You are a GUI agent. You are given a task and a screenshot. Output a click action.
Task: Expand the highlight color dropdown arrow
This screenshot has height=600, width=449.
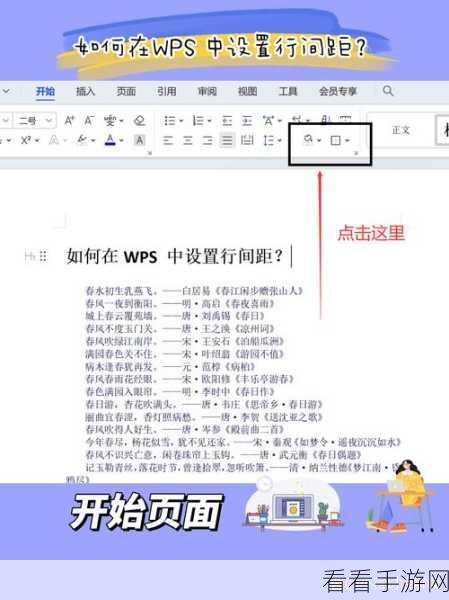(x=93, y=141)
